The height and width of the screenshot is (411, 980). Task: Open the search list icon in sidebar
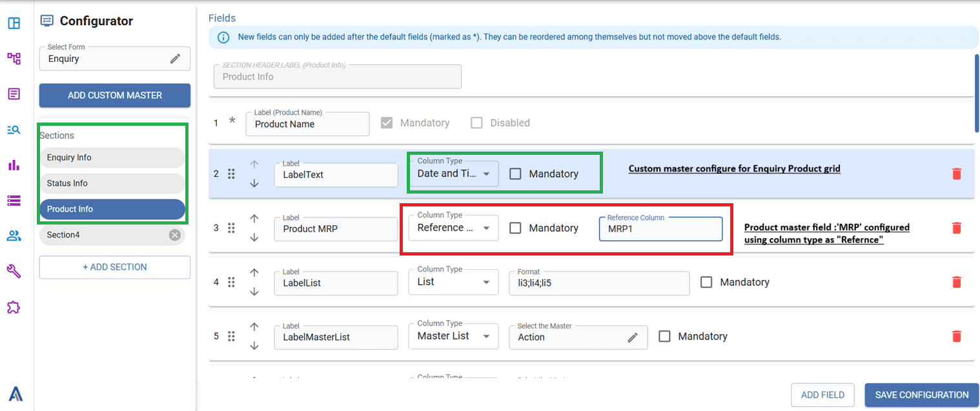point(14,130)
